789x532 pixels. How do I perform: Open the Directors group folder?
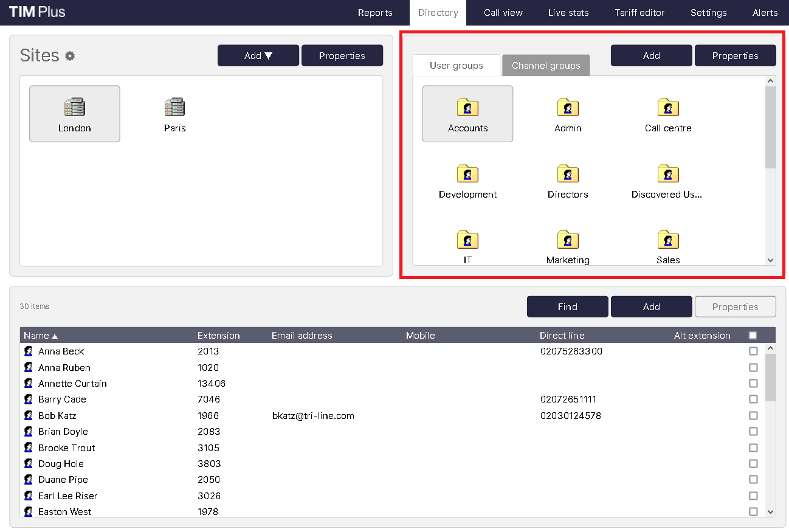click(567, 179)
